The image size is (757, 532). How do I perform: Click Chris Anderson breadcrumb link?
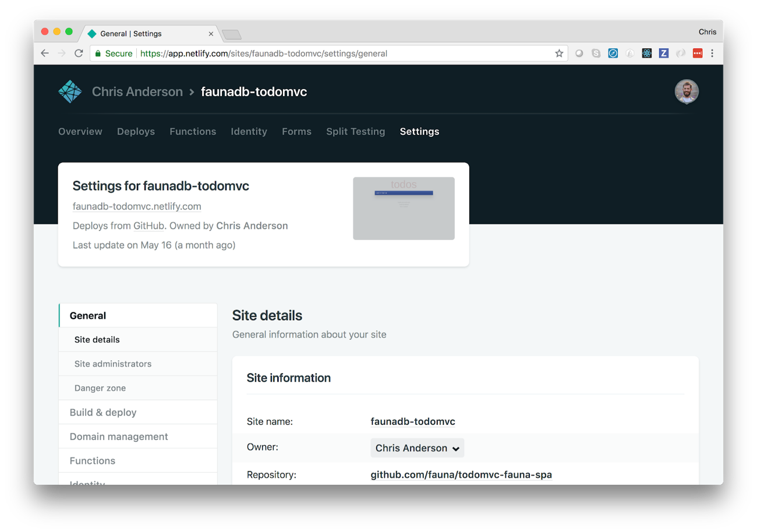point(137,92)
